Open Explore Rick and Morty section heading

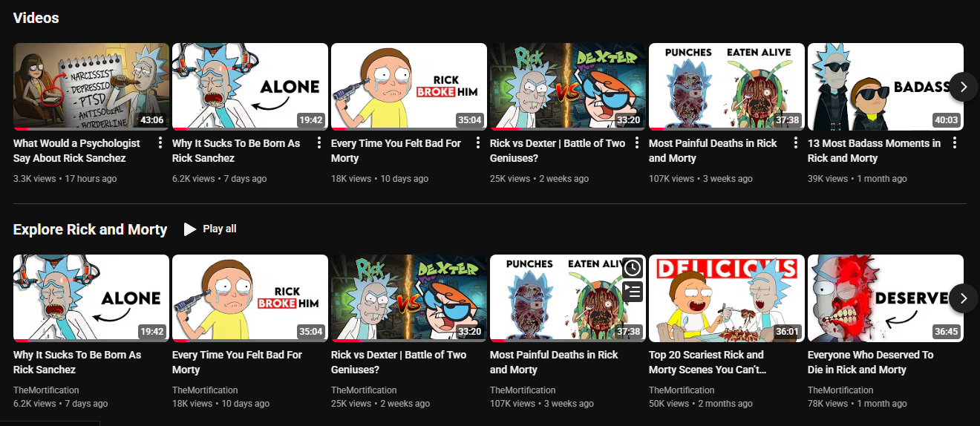(90, 229)
